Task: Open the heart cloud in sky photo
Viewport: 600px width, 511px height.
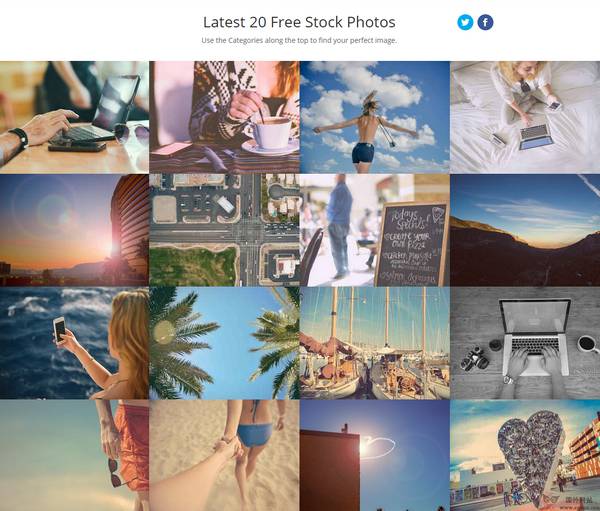Action: tap(375, 455)
